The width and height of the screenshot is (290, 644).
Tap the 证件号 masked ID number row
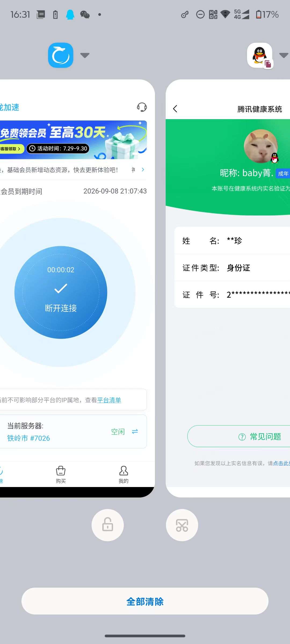pos(232,295)
